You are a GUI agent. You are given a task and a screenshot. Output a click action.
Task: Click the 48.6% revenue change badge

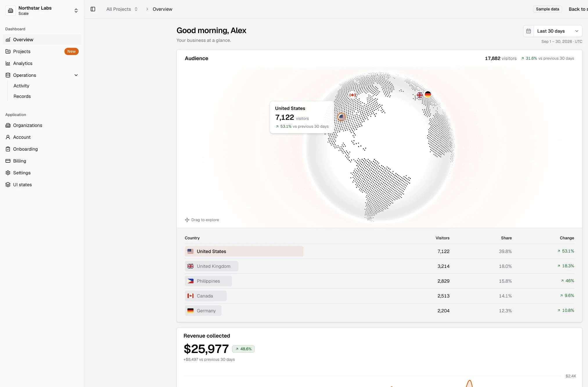click(243, 349)
